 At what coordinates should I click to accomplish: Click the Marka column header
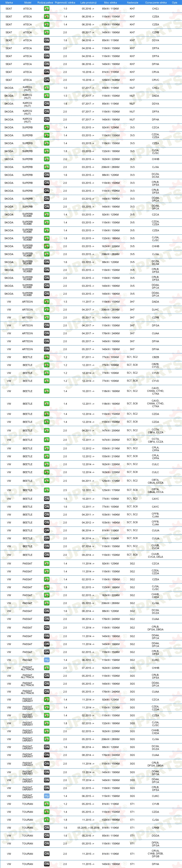9,2
